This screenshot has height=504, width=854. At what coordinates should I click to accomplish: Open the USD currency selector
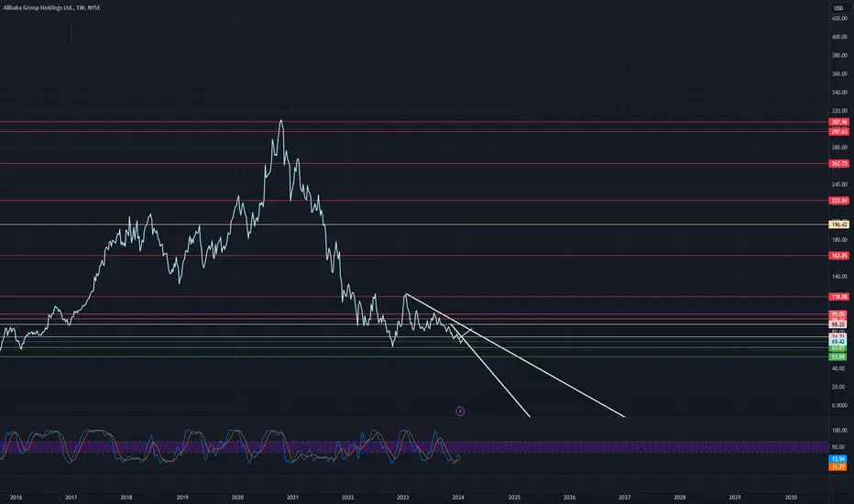(838, 8)
